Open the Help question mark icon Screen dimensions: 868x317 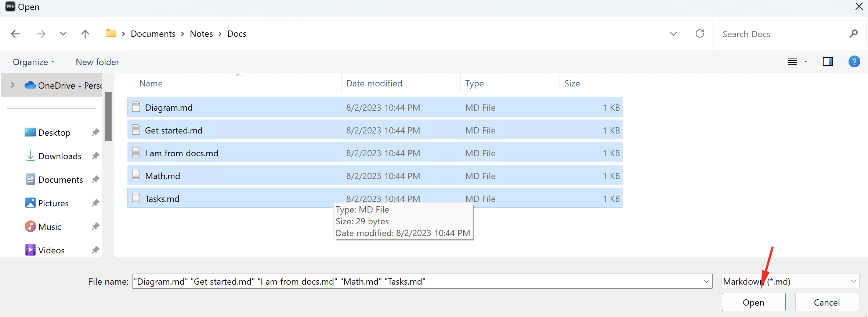854,61
